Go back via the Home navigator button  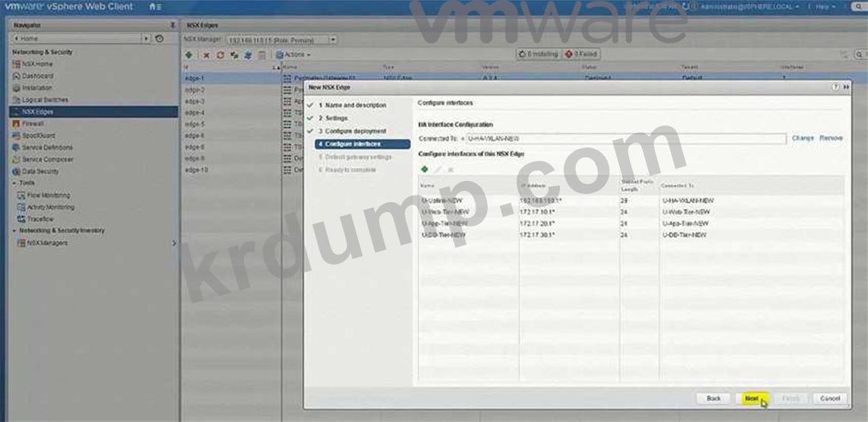click(76, 39)
